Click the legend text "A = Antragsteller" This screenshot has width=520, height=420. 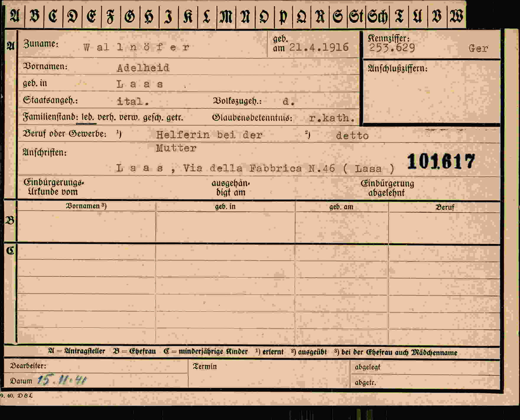(76, 351)
